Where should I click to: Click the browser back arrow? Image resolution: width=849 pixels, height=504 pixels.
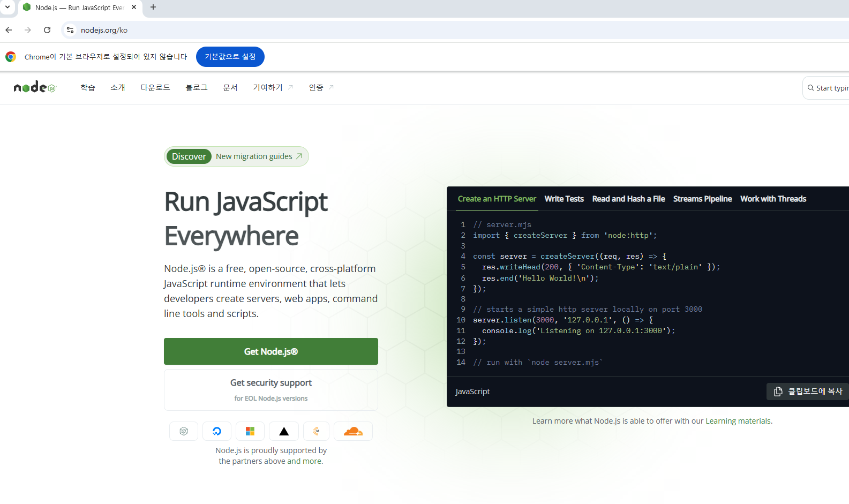(9, 30)
